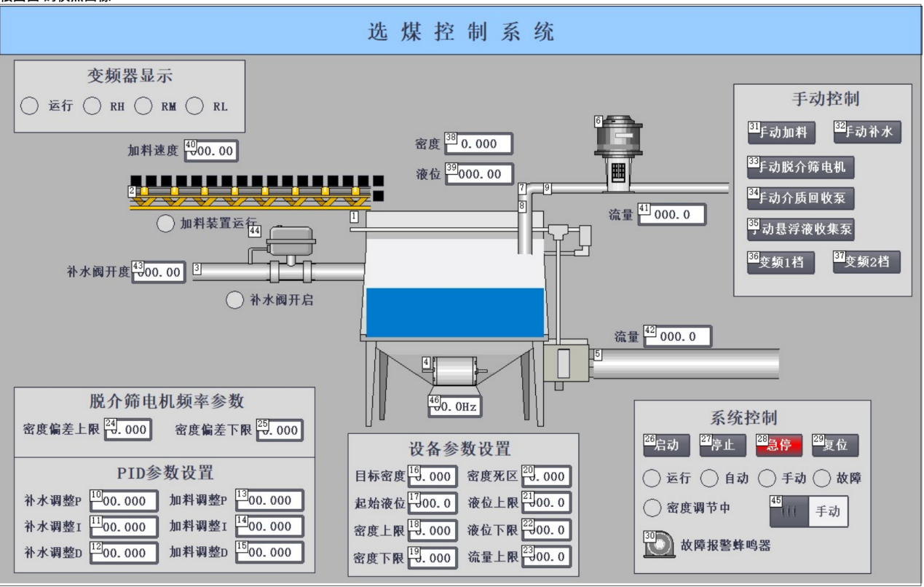Click the screen motor under the tank
The width and height of the screenshot is (924, 587).
454,371
